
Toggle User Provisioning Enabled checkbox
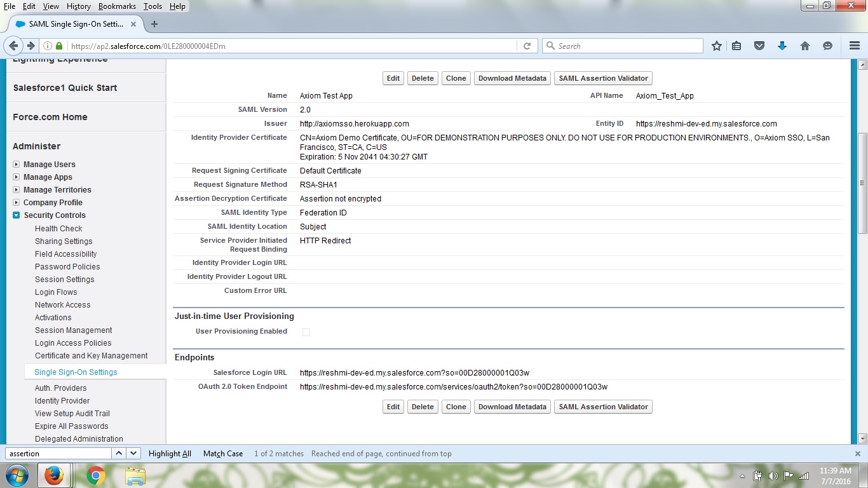(306, 332)
